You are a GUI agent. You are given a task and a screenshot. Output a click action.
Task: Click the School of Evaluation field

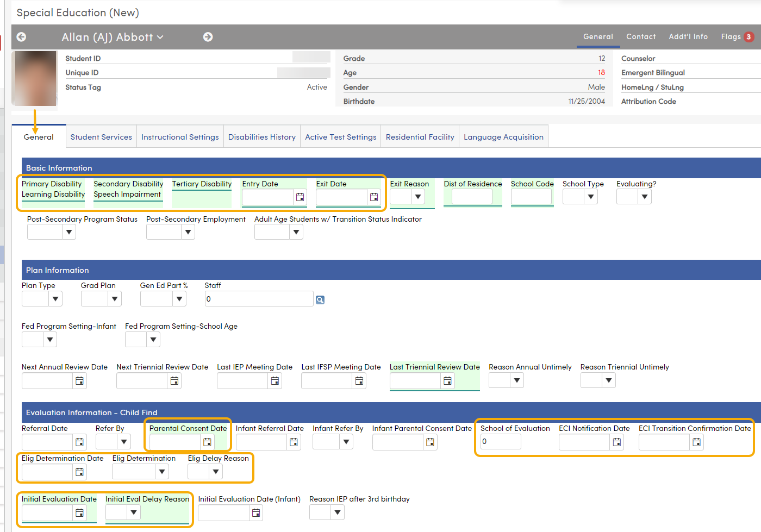pyautogui.click(x=500, y=442)
